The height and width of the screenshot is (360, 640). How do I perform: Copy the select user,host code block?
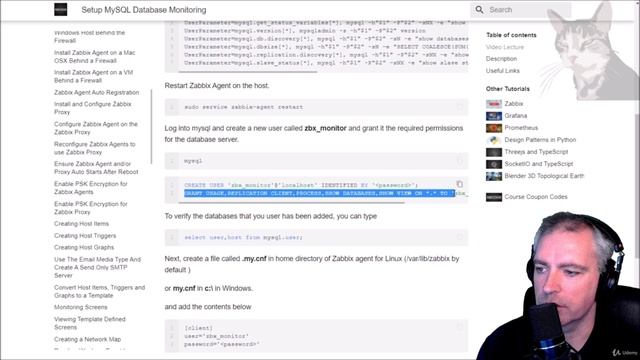[x=459, y=237]
